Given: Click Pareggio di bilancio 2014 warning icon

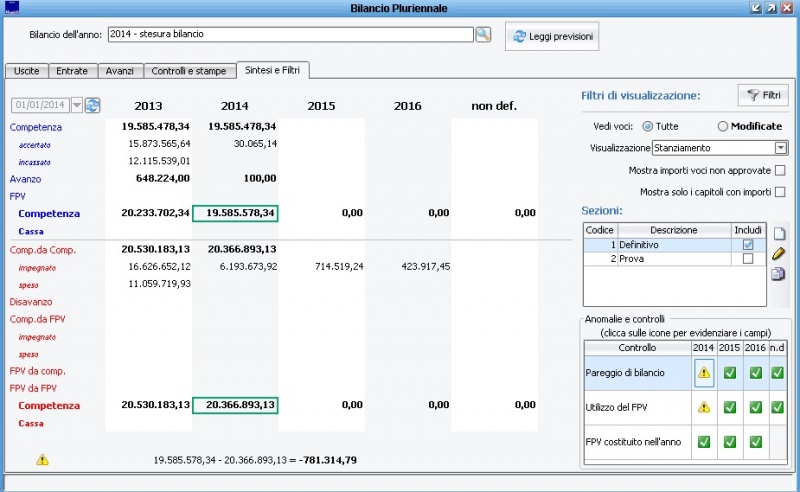Looking at the screenshot, I should coord(704,373).
